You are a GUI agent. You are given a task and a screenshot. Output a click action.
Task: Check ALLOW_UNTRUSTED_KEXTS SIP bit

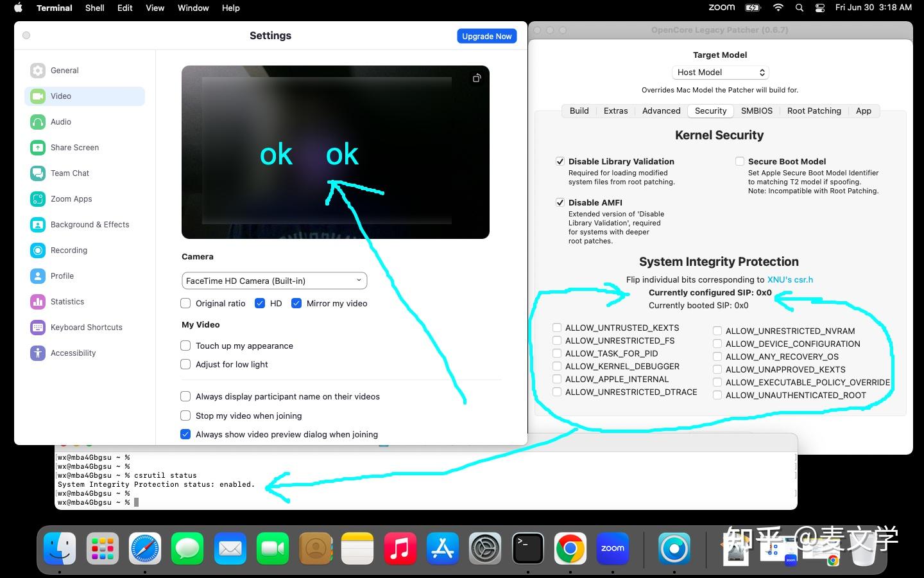(x=557, y=328)
